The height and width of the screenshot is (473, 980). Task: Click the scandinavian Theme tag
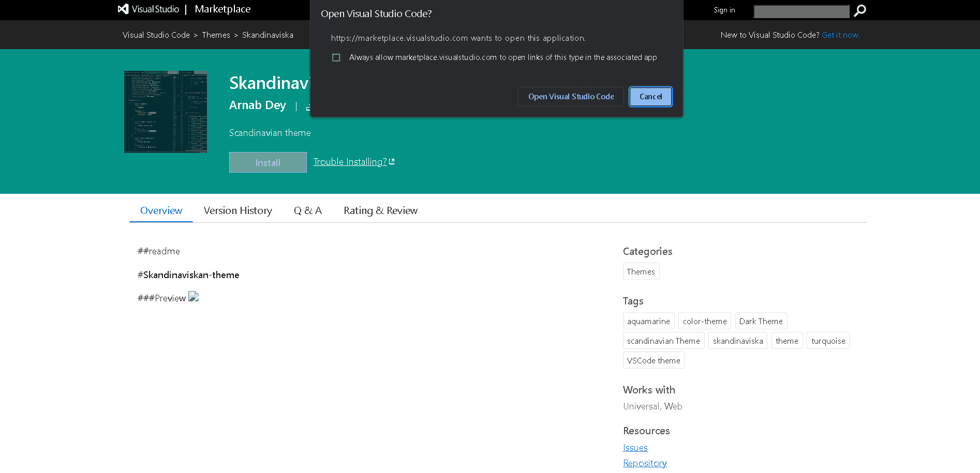pos(663,341)
